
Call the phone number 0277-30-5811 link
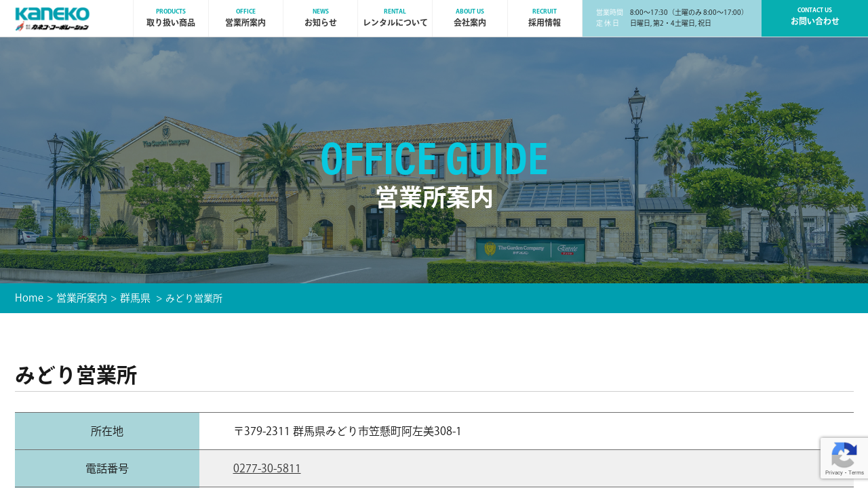(267, 468)
